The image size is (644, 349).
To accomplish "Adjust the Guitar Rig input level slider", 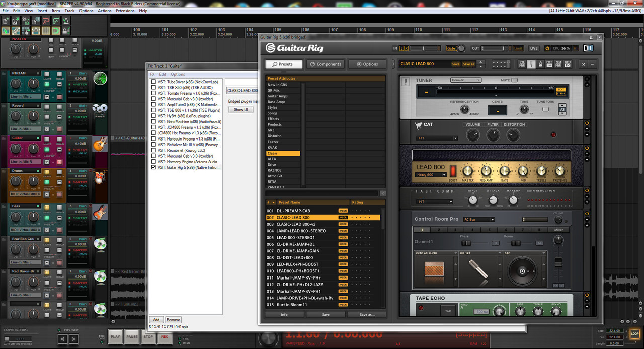I will point(426,48).
